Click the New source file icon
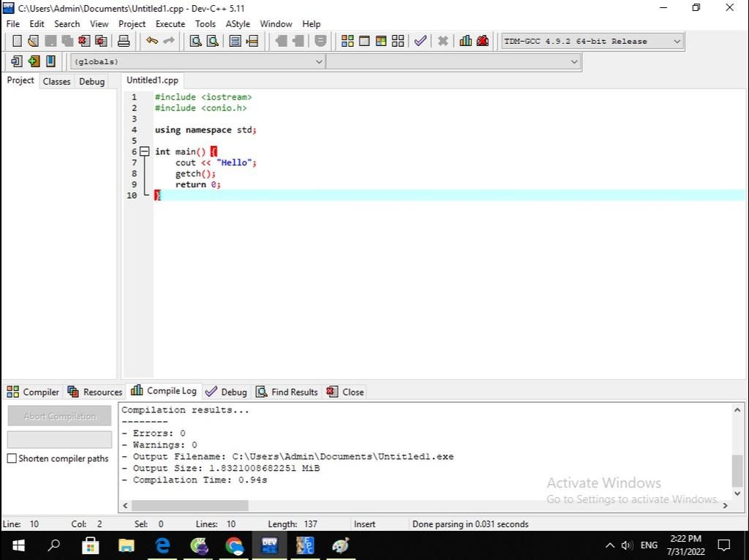The image size is (749, 560). coord(18,41)
